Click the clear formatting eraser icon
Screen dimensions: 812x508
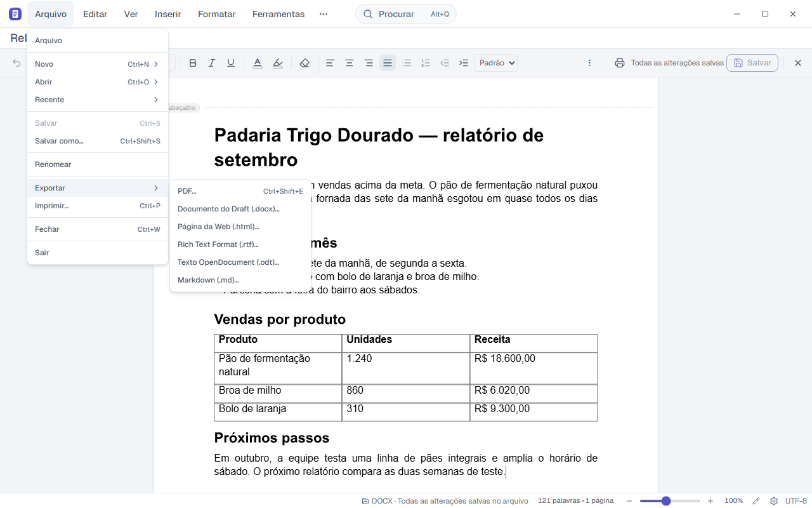[x=304, y=63]
